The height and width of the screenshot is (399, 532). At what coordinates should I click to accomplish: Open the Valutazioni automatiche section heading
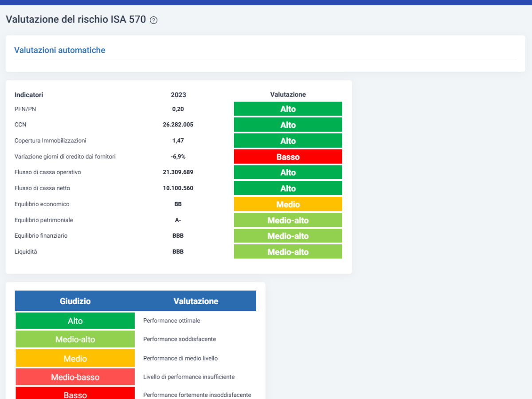[x=60, y=50]
